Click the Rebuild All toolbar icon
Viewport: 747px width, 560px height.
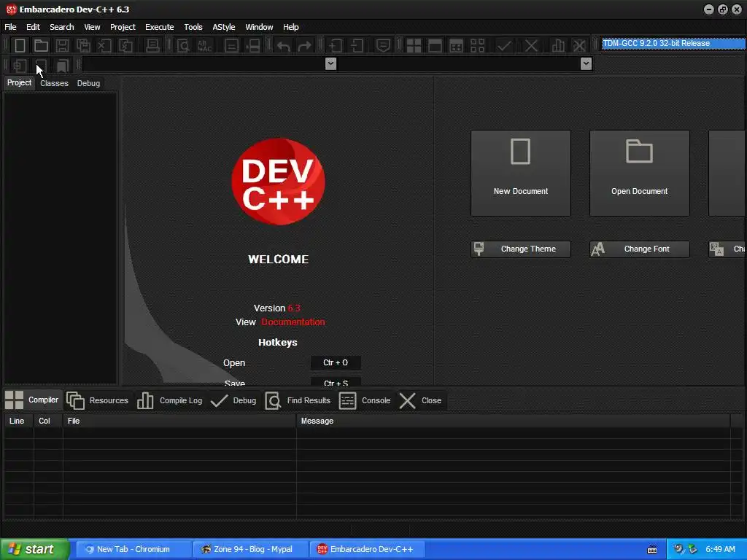click(x=477, y=46)
